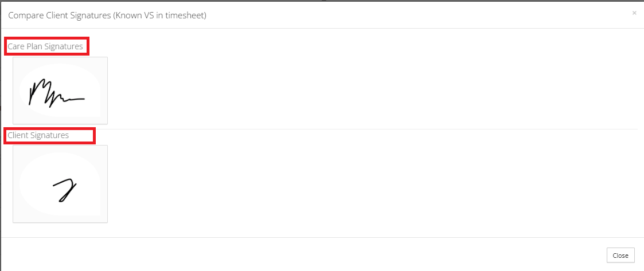Image resolution: width=644 pixels, height=271 pixels.
Task: Click the Close button in the footer
Action: (620, 256)
